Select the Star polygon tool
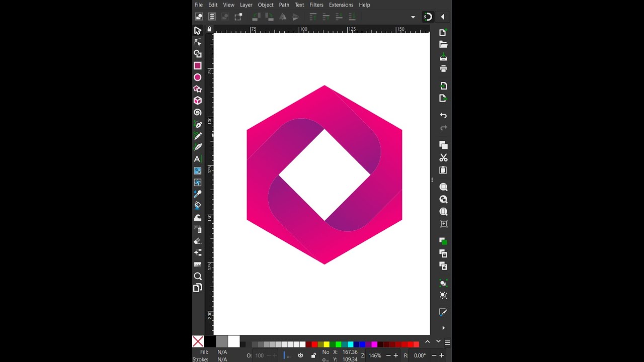 coord(198,89)
